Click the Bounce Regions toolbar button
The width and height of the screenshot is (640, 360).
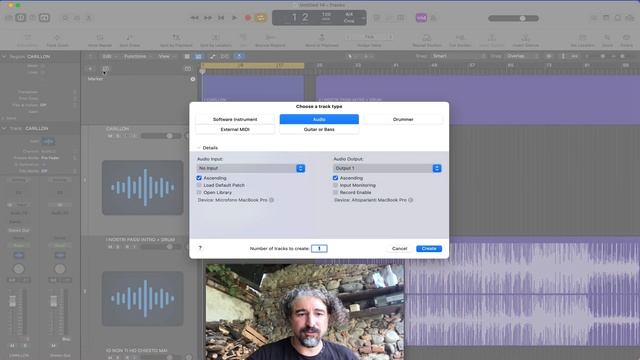click(270, 40)
